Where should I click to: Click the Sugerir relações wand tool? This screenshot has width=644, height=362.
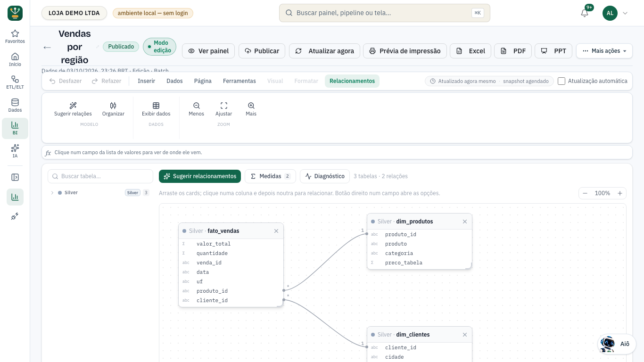pyautogui.click(x=73, y=109)
